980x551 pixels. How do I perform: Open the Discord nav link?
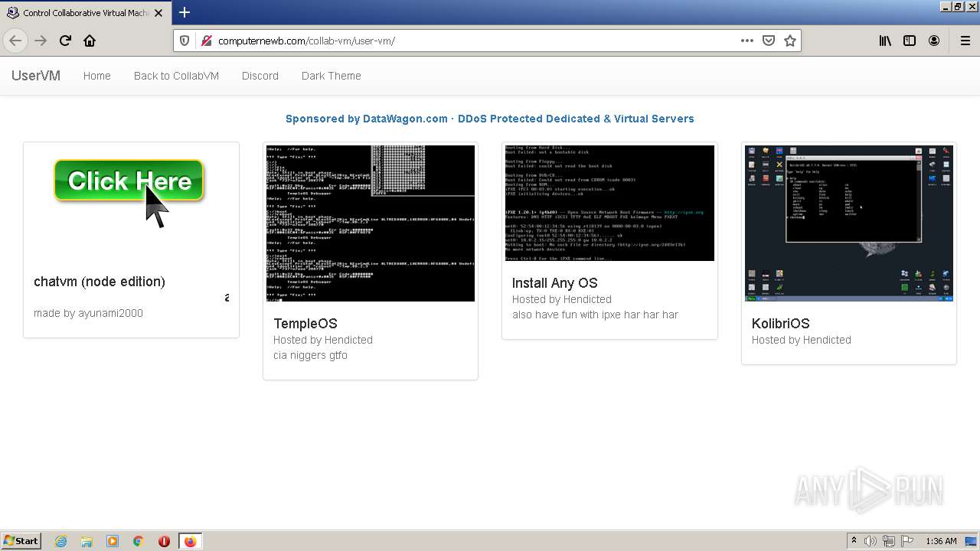[x=260, y=76]
